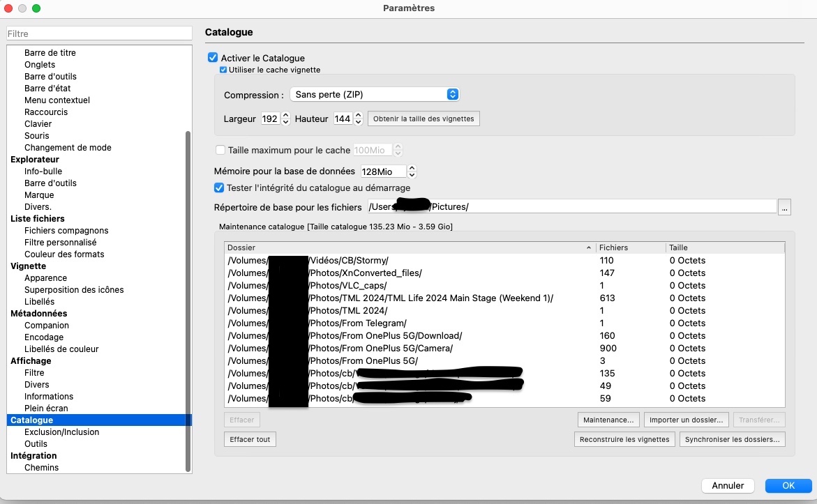Select Apparence in sidebar
The image size is (817, 504).
(x=45, y=278)
